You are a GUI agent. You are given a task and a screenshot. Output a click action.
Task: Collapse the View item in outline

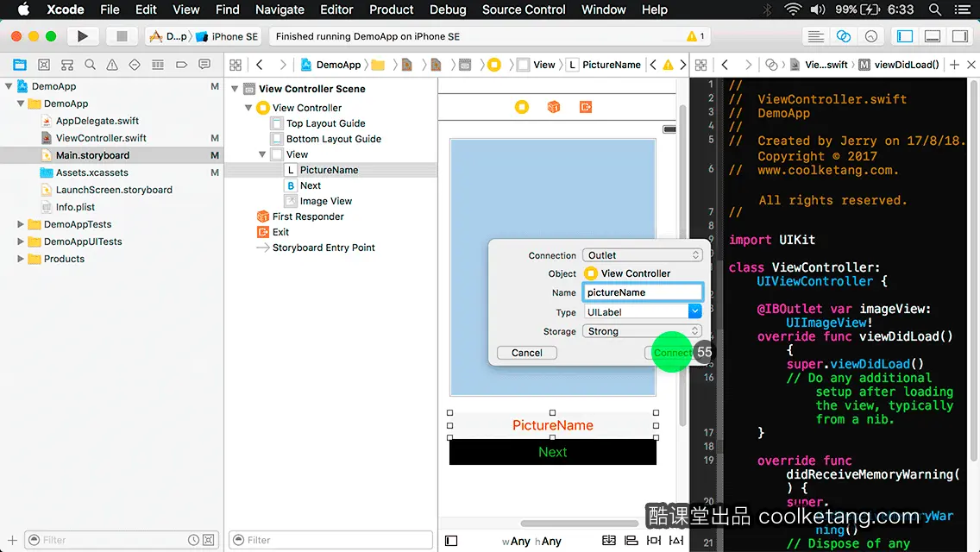point(262,154)
